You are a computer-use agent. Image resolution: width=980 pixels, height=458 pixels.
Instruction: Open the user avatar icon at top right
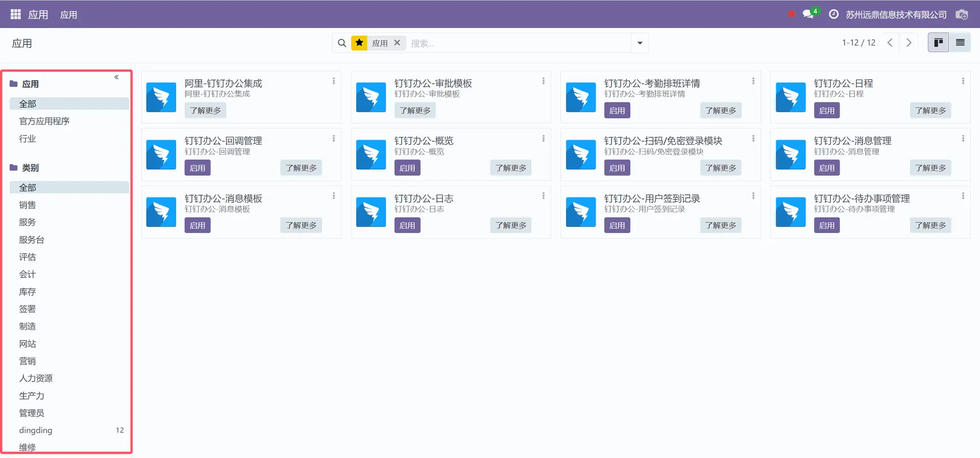962,14
